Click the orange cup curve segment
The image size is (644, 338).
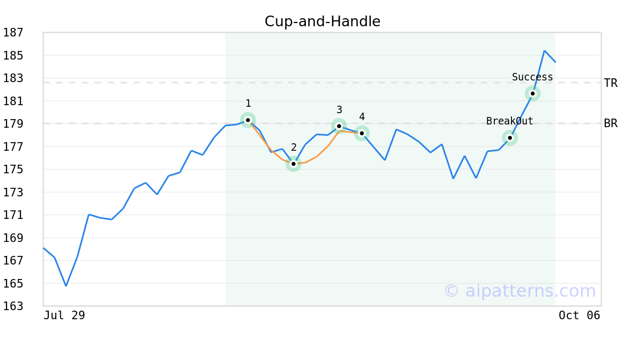(317, 157)
